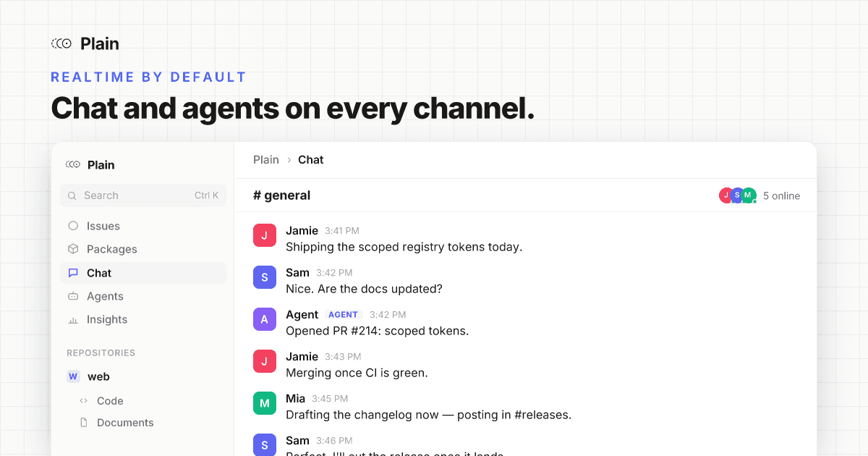This screenshot has height=456, width=868.
Task: Click the 3:41 PM timestamp
Action: coord(342,231)
